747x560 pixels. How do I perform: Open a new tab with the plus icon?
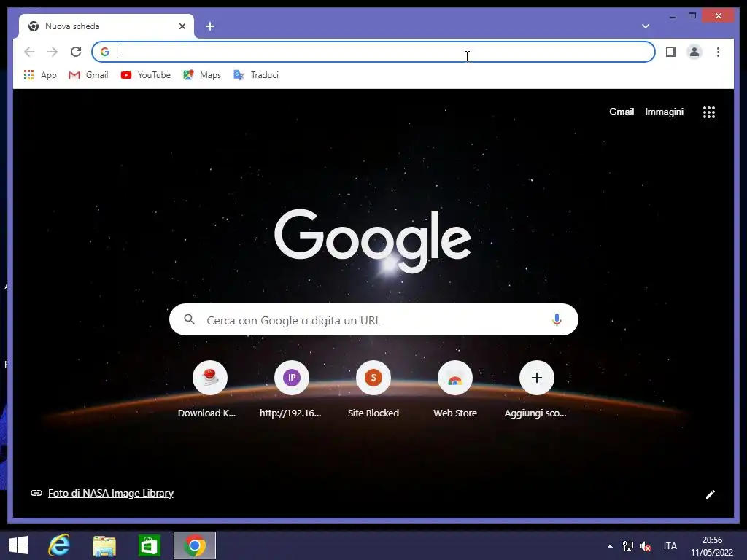(210, 26)
